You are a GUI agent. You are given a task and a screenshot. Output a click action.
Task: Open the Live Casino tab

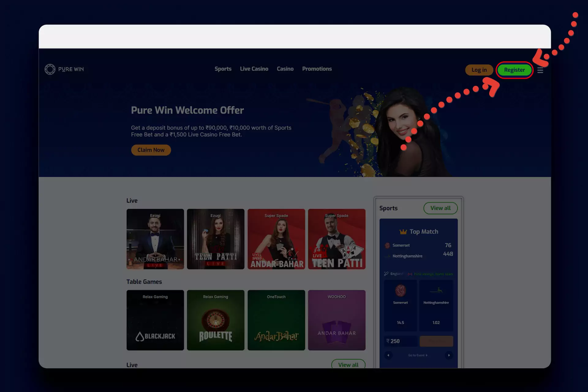point(254,69)
